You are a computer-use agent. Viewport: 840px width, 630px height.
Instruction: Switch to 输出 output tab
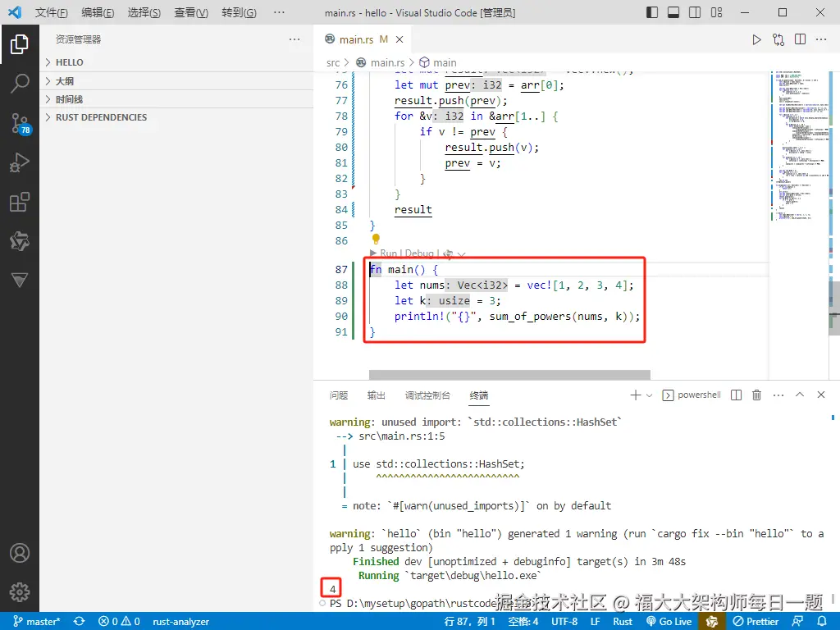[376, 395]
